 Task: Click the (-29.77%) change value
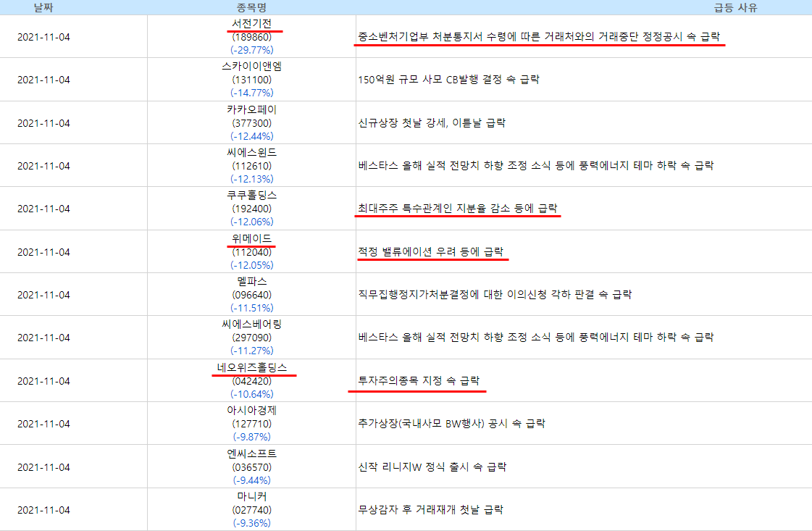click(x=251, y=50)
